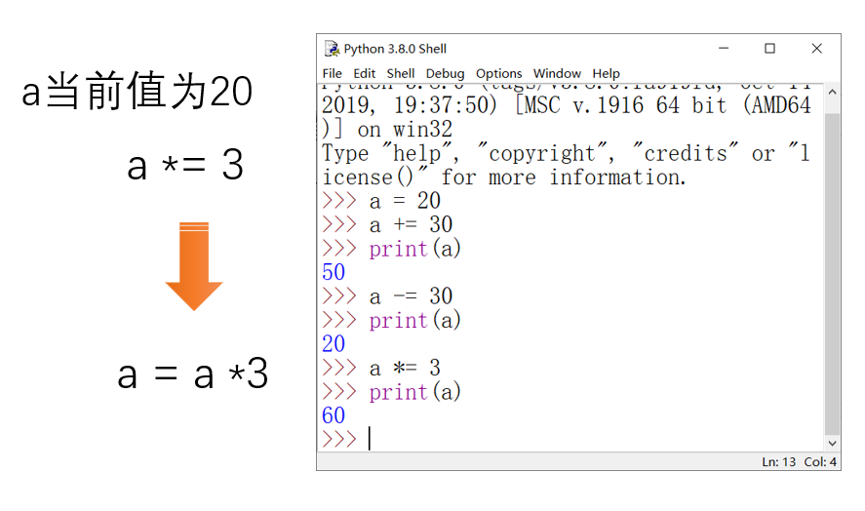Click the scrollbar down arrow
Viewport: 865px width, 511px height.
pyautogui.click(x=832, y=443)
